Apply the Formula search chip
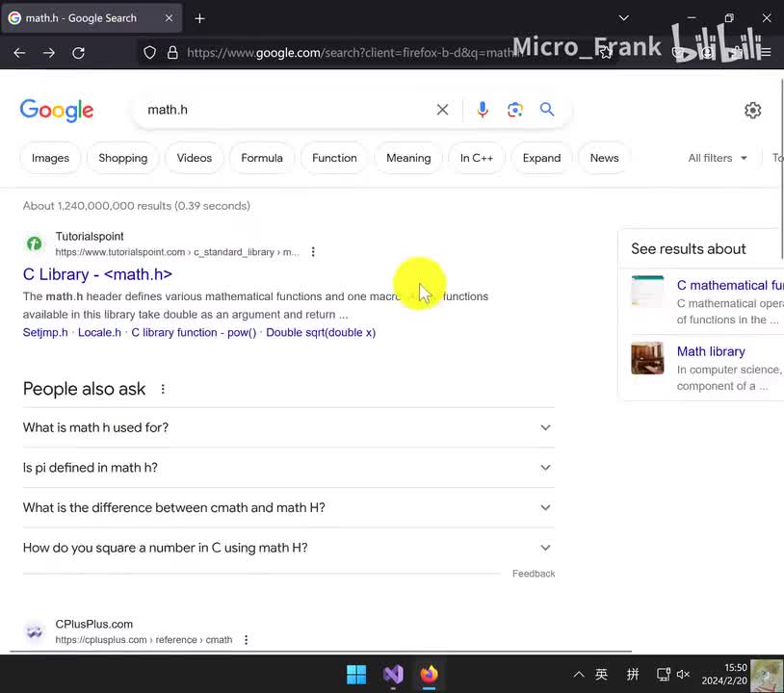The image size is (784, 693). pos(262,158)
